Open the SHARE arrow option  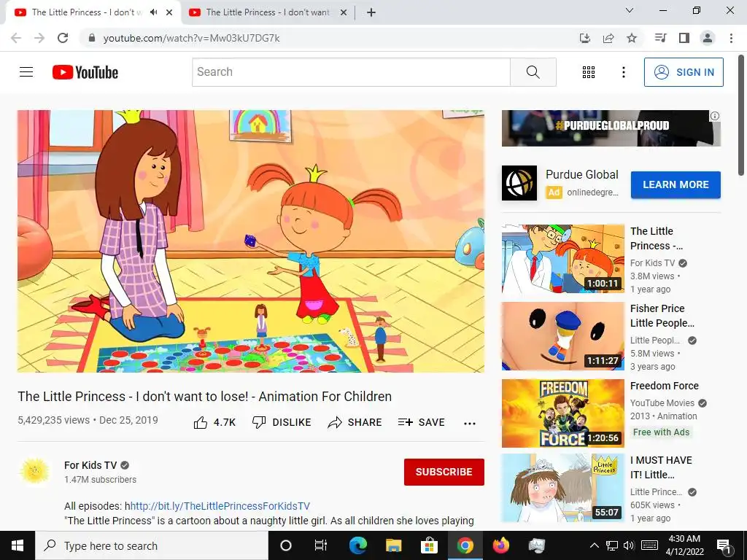tap(355, 422)
